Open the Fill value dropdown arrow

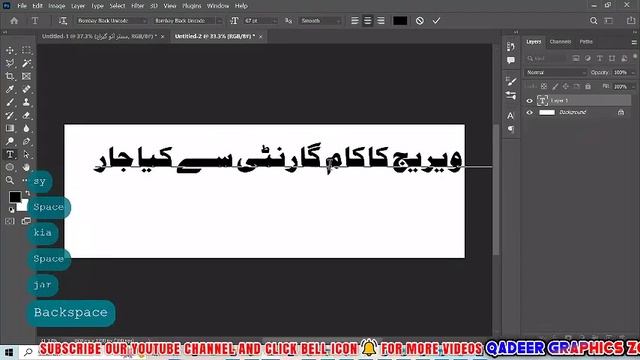(633, 87)
